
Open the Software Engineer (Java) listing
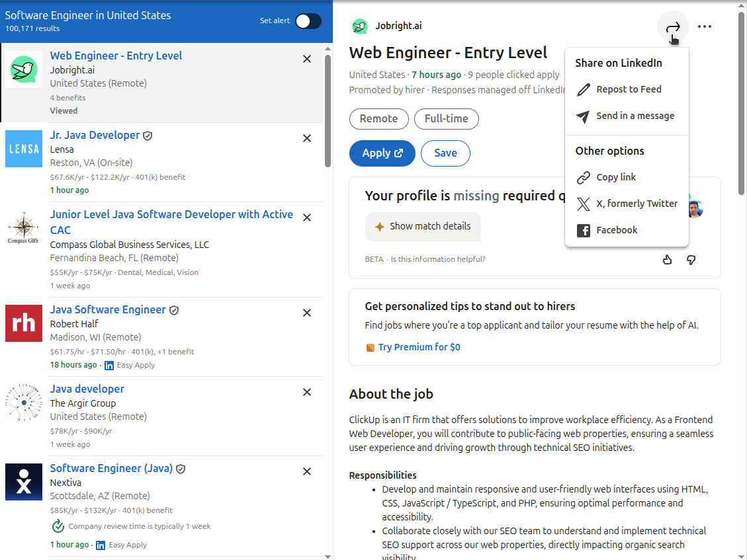pyautogui.click(x=111, y=469)
